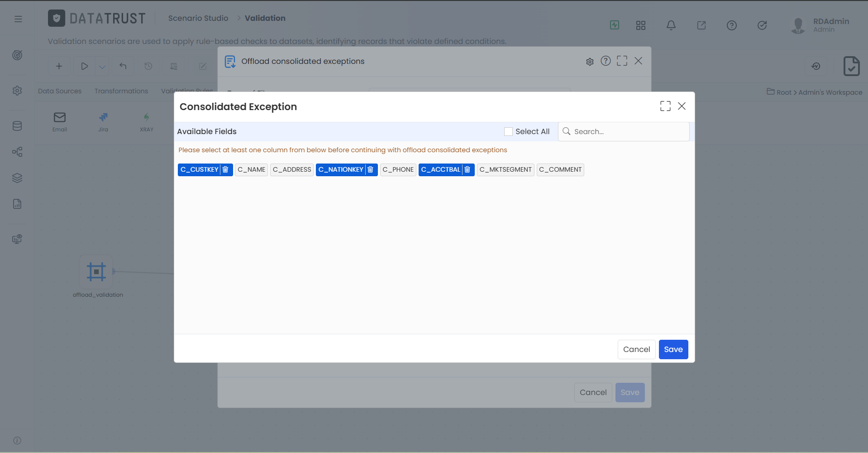Viewport: 868px width, 453px height.
Task: Open the layers icon in sidebar
Action: pyautogui.click(x=17, y=178)
